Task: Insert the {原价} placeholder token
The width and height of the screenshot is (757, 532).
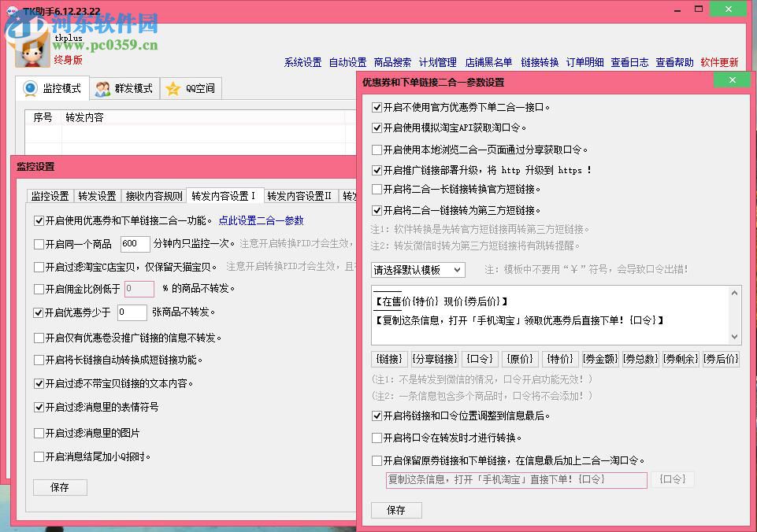Action: point(521,359)
